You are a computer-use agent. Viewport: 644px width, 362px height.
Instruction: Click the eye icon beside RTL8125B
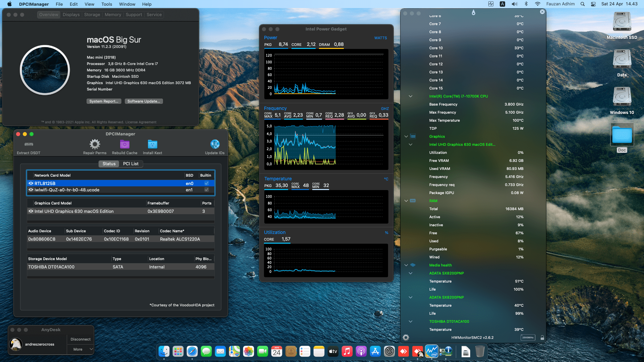tap(31, 183)
